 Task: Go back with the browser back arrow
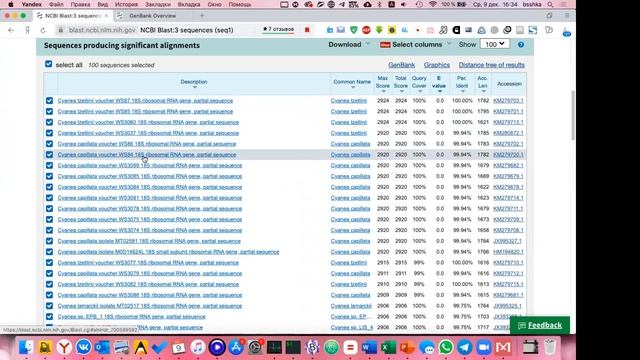click(11, 30)
